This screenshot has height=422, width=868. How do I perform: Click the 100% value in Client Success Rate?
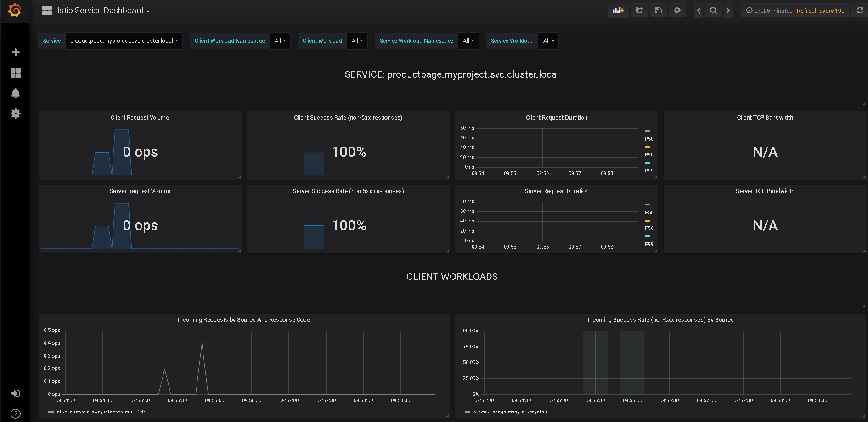[x=349, y=152]
